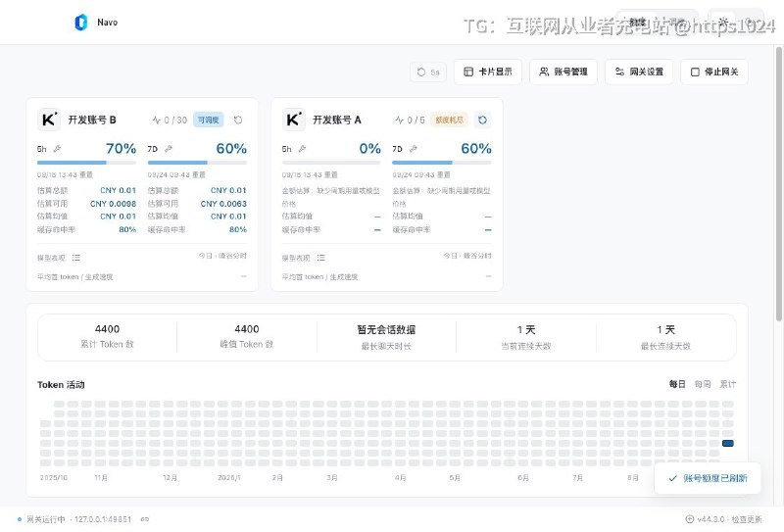The width and height of the screenshot is (784, 532).
Task: Open the 模型表现 list icon in account B
Action: (76, 258)
